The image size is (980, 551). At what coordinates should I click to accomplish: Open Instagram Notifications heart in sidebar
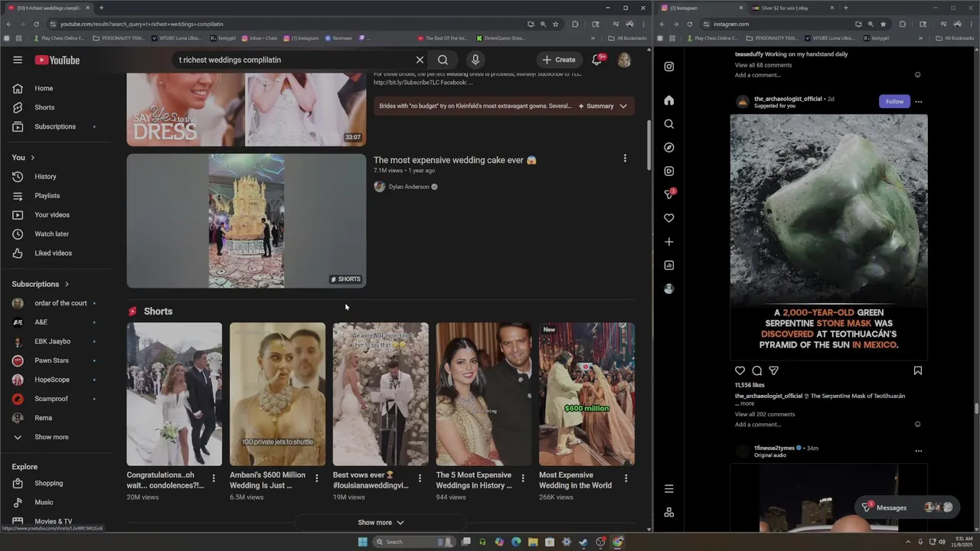pyautogui.click(x=669, y=218)
